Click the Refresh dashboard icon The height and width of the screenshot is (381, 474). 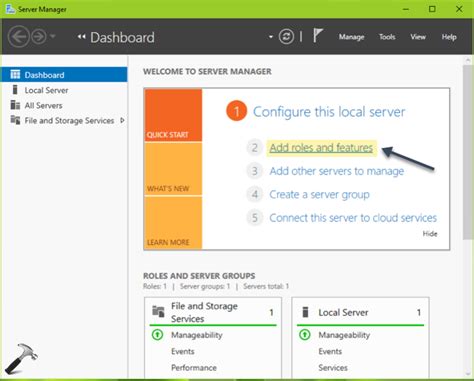[286, 37]
